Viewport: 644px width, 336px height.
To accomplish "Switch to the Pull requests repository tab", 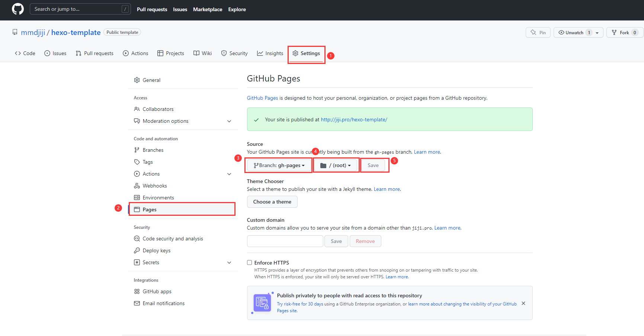I will point(94,53).
